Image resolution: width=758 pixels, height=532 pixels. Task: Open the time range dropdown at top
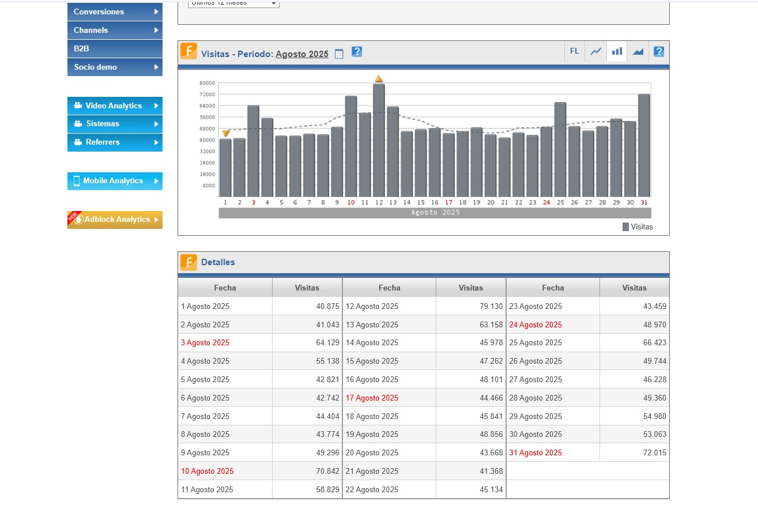[x=233, y=3]
